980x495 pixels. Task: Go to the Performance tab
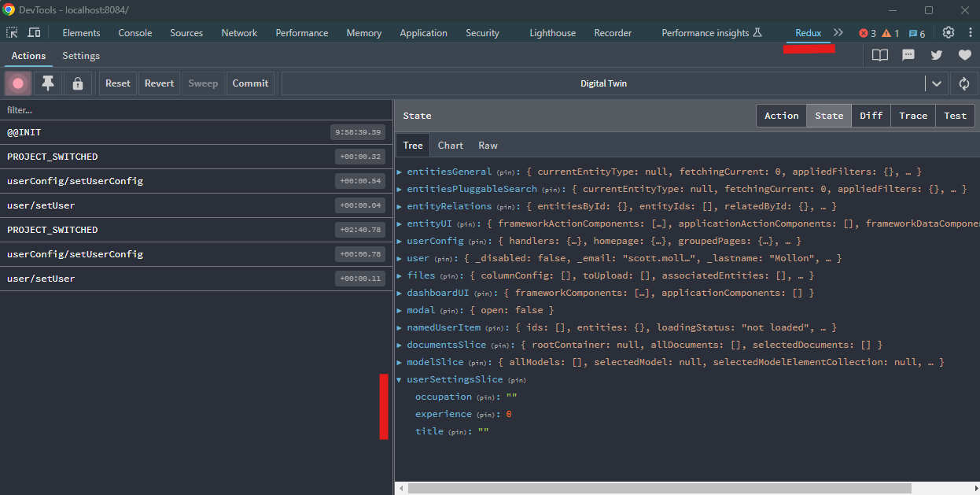(302, 33)
